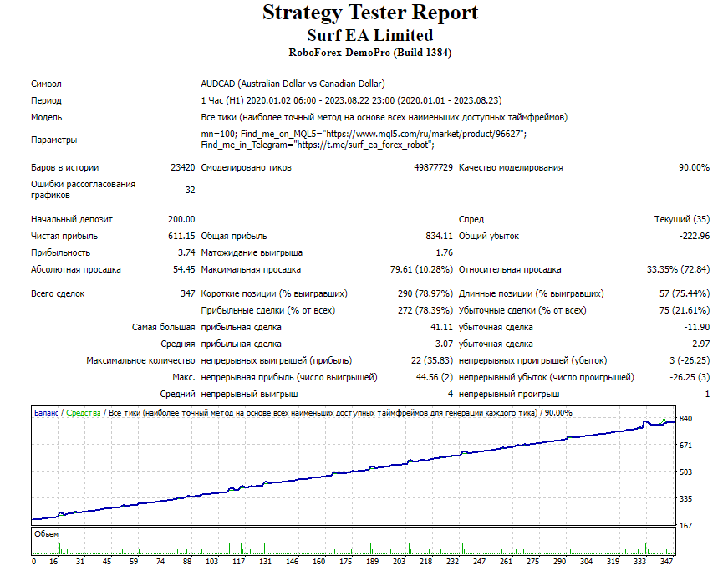This screenshot has width=728, height=571.
Task: Click short positions value '290 (78.97%)'
Action: pos(425,293)
